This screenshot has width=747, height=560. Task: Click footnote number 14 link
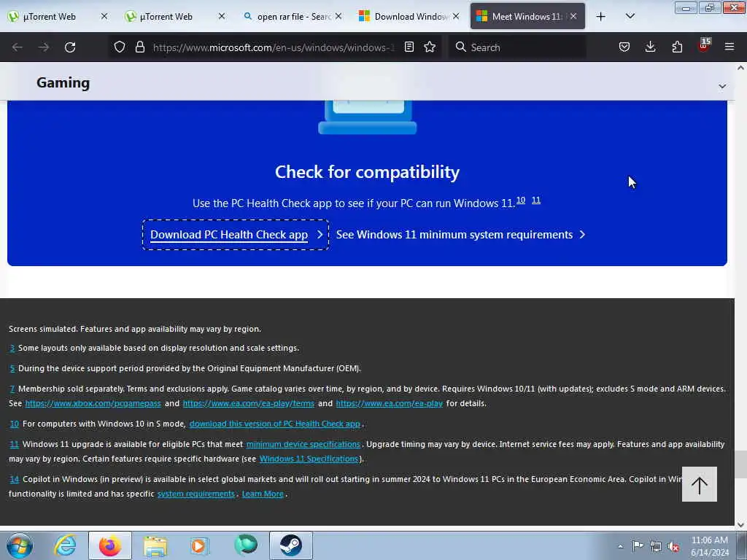pyautogui.click(x=15, y=479)
